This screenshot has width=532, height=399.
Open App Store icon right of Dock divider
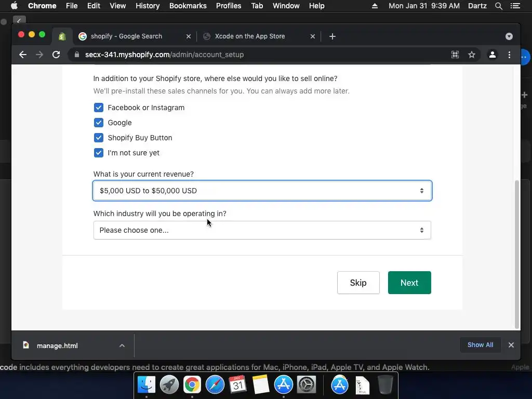click(340, 385)
